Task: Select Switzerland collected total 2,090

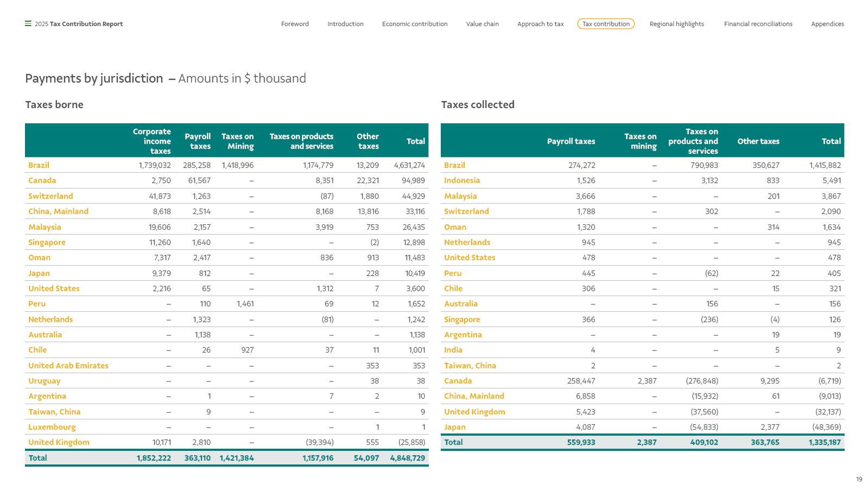Action: coord(831,211)
